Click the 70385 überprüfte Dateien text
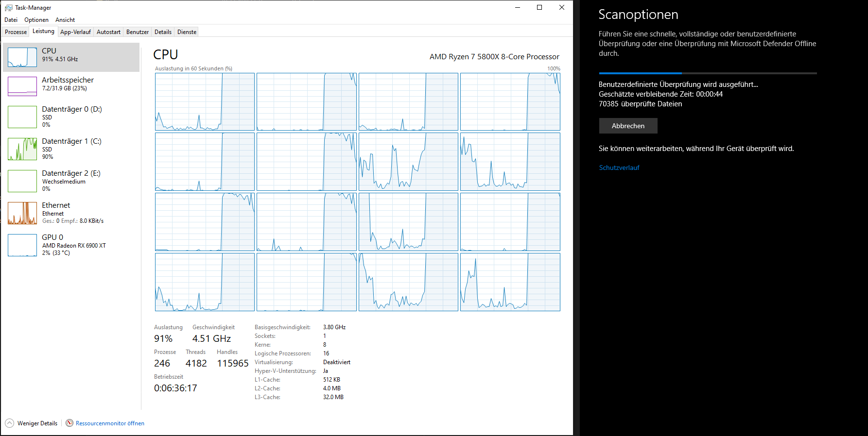The image size is (868, 436). point(640,104)
